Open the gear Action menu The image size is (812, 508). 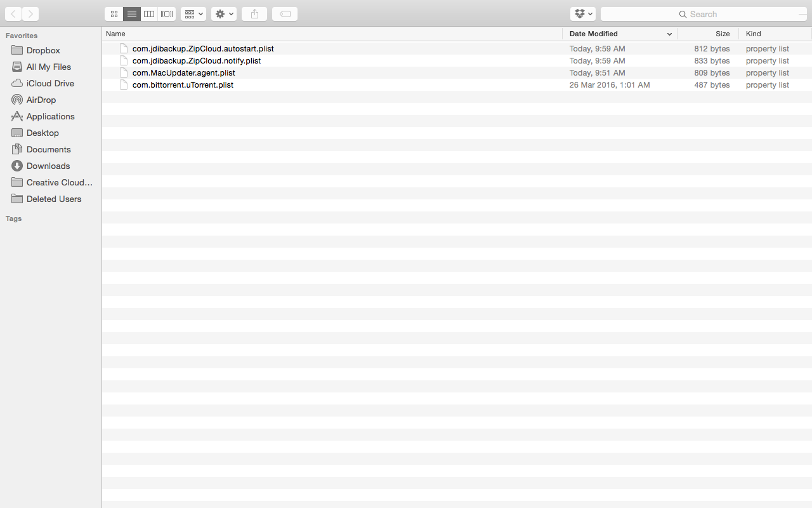(224, 14)
